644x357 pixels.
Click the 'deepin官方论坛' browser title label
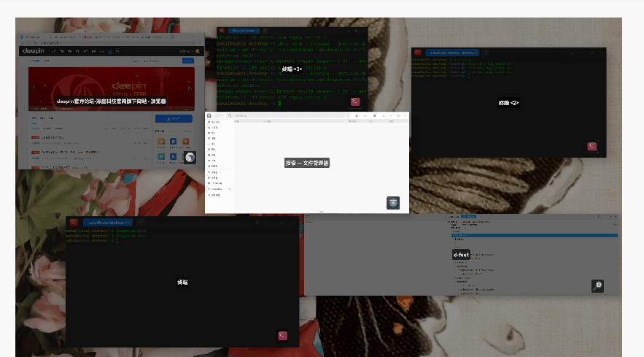click(112, 101)
